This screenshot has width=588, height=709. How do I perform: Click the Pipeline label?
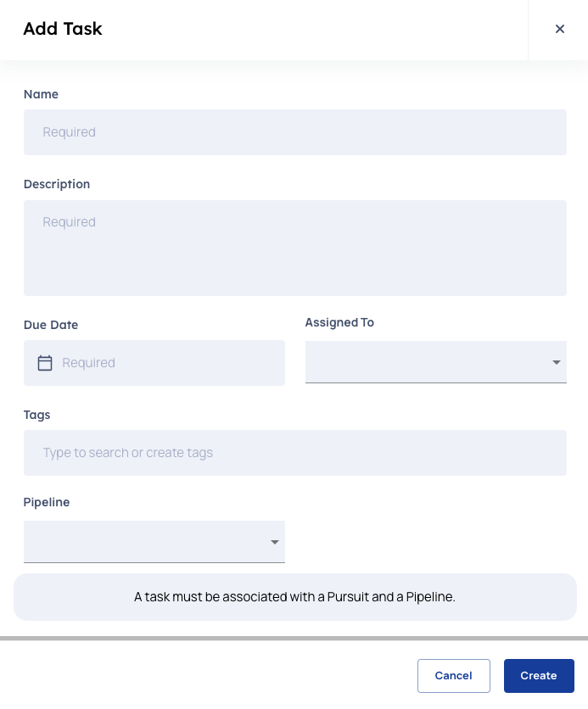47,502
